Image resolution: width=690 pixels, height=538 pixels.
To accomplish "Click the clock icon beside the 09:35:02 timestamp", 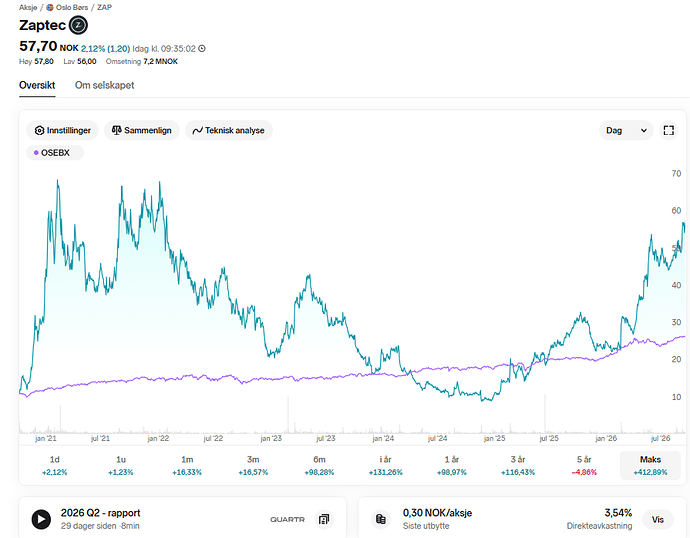I will 202,48.
